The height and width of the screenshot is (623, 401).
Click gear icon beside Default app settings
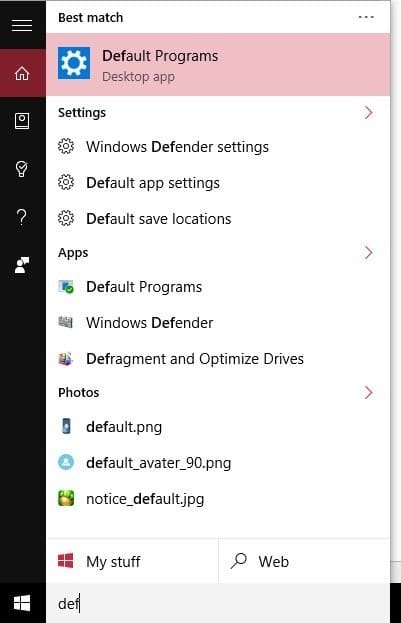click(x=66, y=182)
